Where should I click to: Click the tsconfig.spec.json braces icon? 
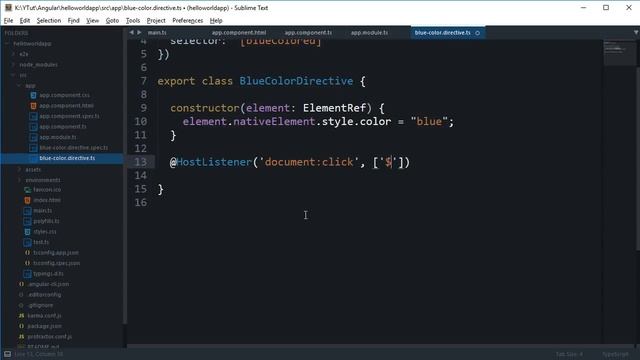pos(27,263)
